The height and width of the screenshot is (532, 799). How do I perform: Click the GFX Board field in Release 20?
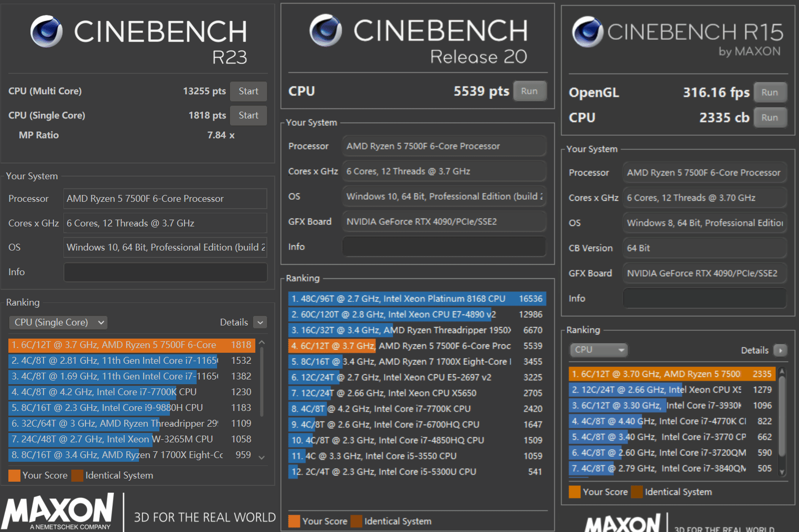[444, 222]
